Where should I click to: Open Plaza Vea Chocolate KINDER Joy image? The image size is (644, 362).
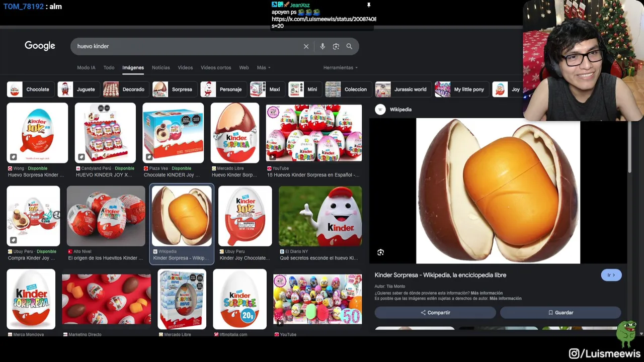[173, 133]
